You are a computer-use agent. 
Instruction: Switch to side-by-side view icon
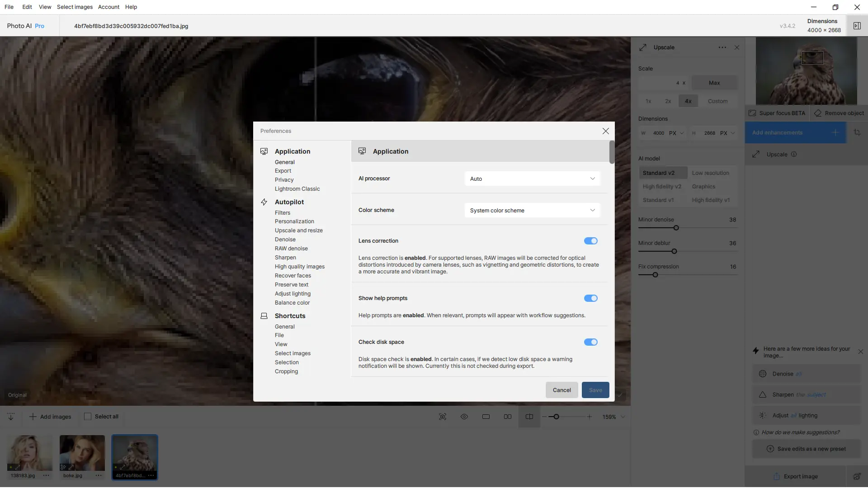click(x=508, y=417)
